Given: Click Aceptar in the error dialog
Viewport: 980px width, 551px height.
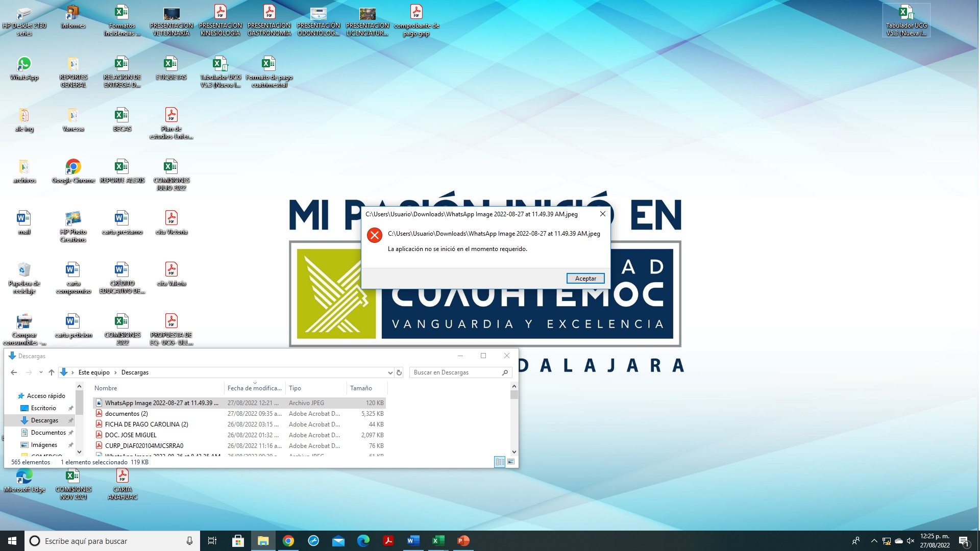Looking at the screenshot, I should pyautogui.click(x=585, y=279).
